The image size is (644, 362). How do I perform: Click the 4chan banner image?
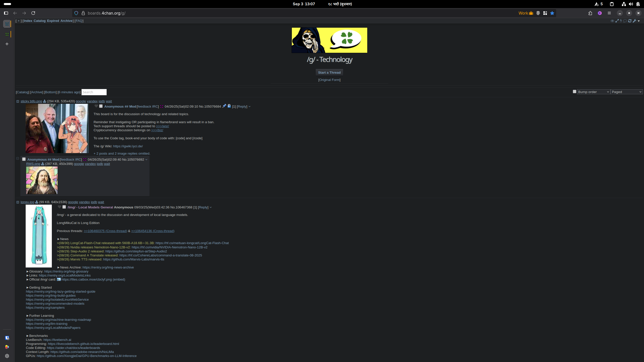click(329, 40)
